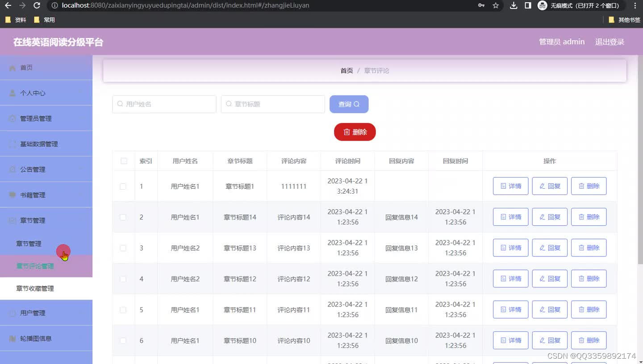643x364 pixels.
Task: Click the red 删除 bulk delete button
Action: [355, 132]
